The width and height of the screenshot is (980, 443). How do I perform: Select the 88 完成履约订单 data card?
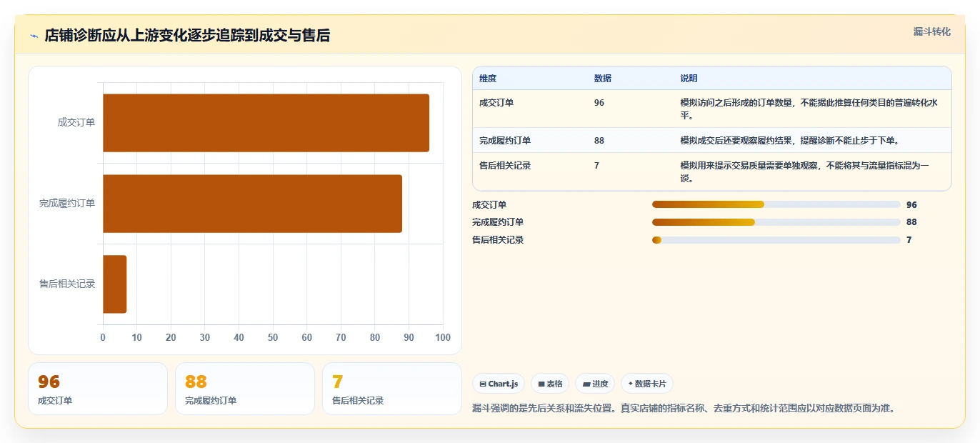click(245, 389)
